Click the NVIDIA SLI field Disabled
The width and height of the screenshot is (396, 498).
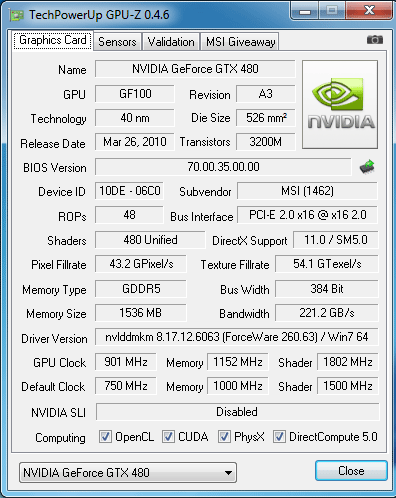(x=238, y=412)
